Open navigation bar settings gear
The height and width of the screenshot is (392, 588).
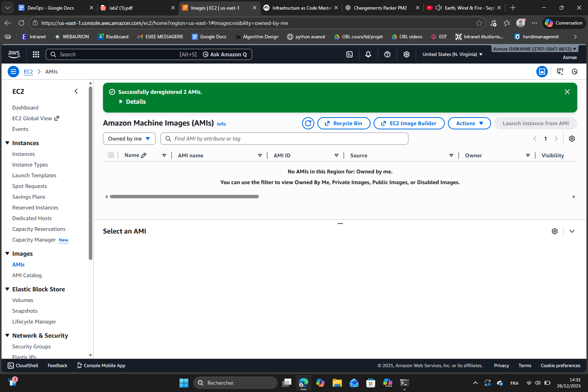(406, 54)
